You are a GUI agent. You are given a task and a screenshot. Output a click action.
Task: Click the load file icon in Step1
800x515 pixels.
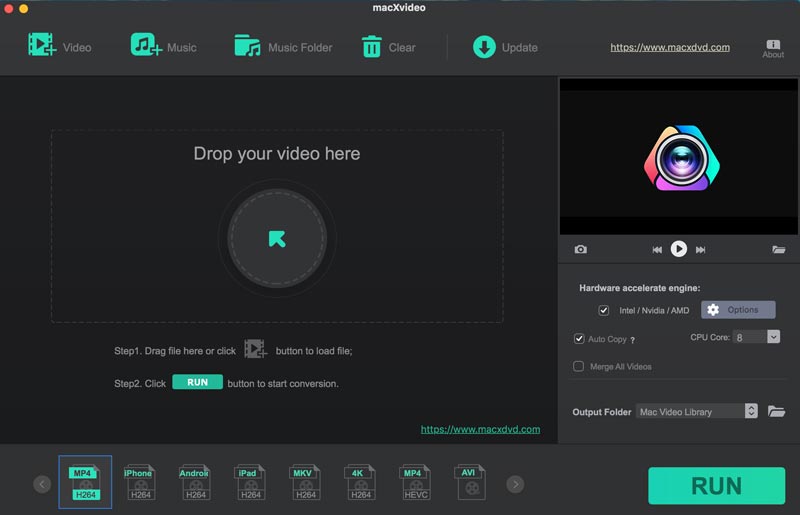pyautogui.click(x=255, y=349)
